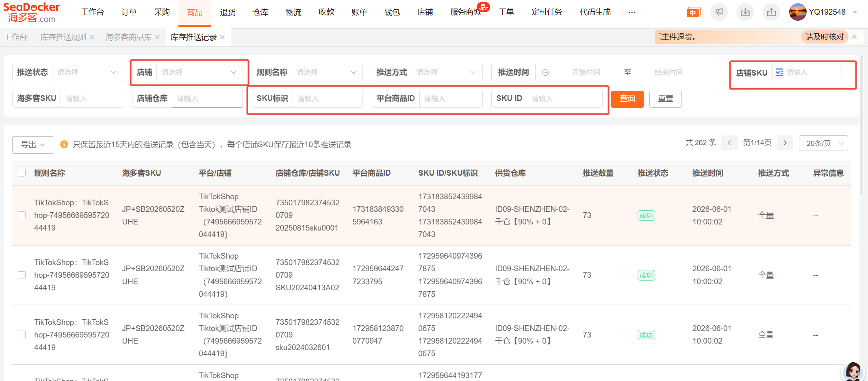Click the user avatar picture
The width and height of the screenshot is (868, 381).
point(797,12)
